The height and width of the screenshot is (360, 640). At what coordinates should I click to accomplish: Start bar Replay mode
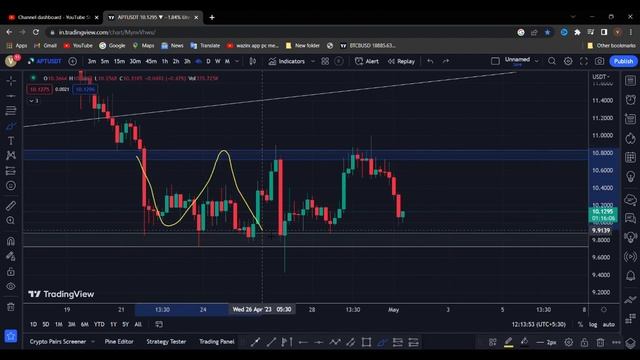401,61
